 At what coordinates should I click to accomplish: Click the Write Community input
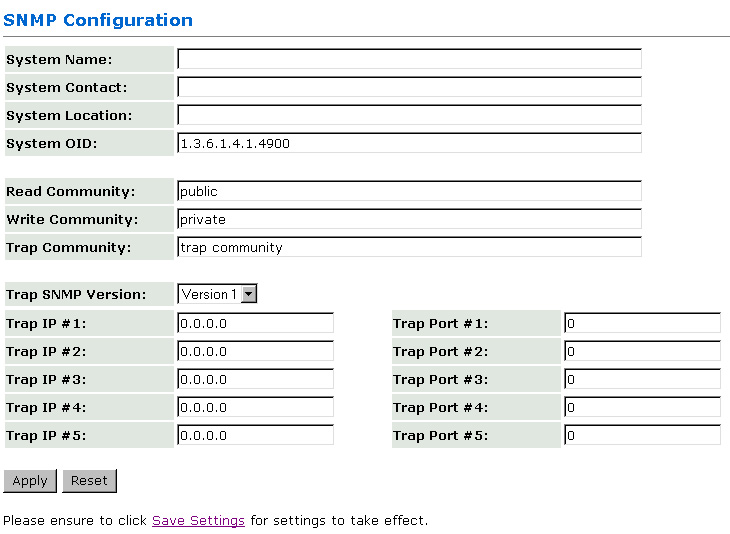coord(409,219)
